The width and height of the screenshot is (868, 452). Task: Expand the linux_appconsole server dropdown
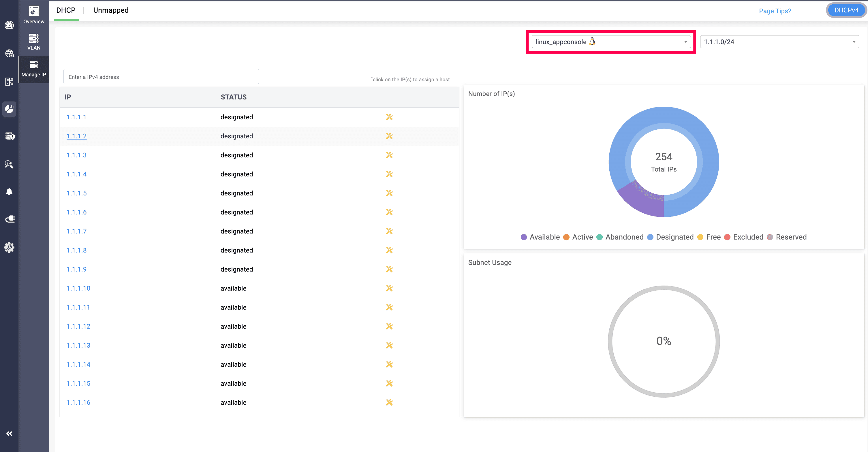(610, 42)
